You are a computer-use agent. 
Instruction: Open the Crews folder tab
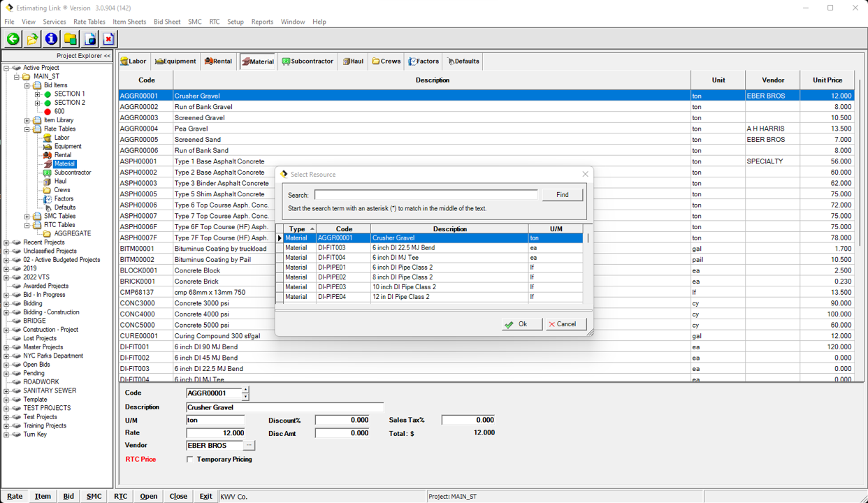pos(386,61)
